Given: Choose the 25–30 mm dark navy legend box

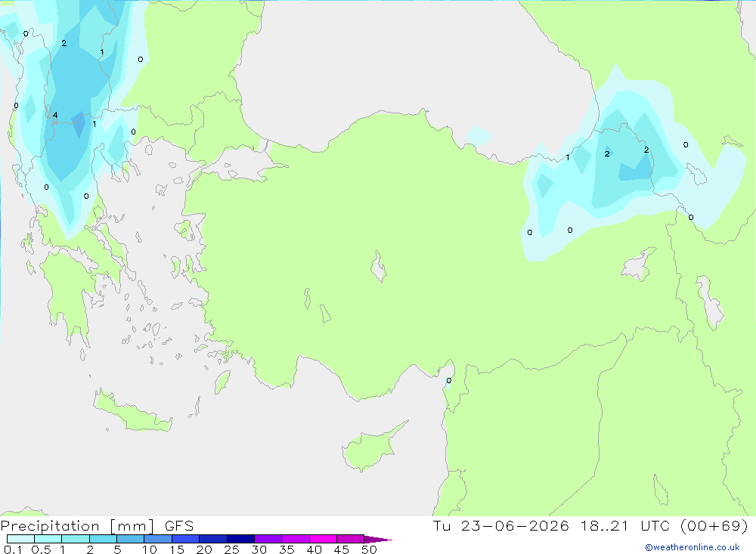Looking at the screenshot, I should tap(240, 539).
